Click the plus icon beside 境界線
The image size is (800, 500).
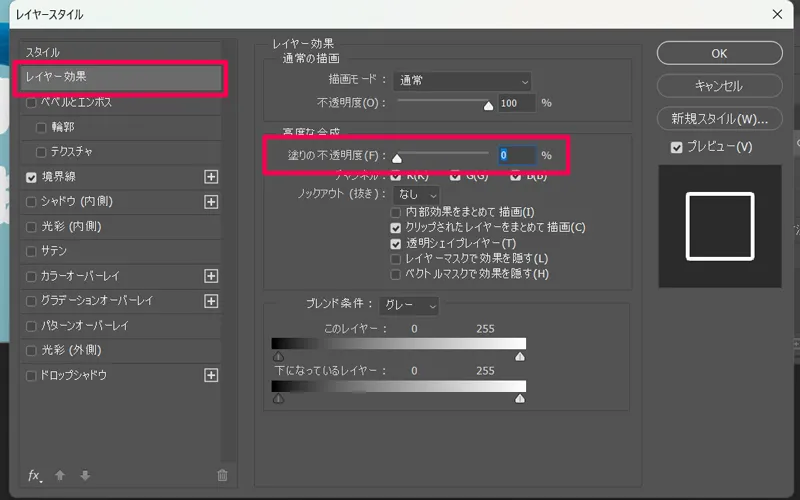coord(211,177)
